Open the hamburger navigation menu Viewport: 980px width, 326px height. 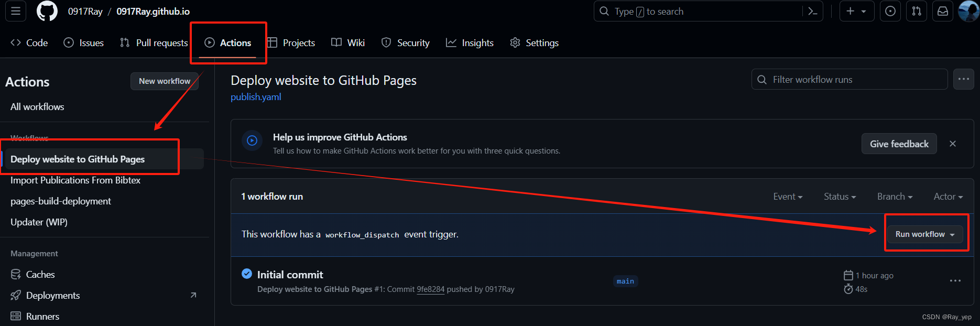point(16,11)
